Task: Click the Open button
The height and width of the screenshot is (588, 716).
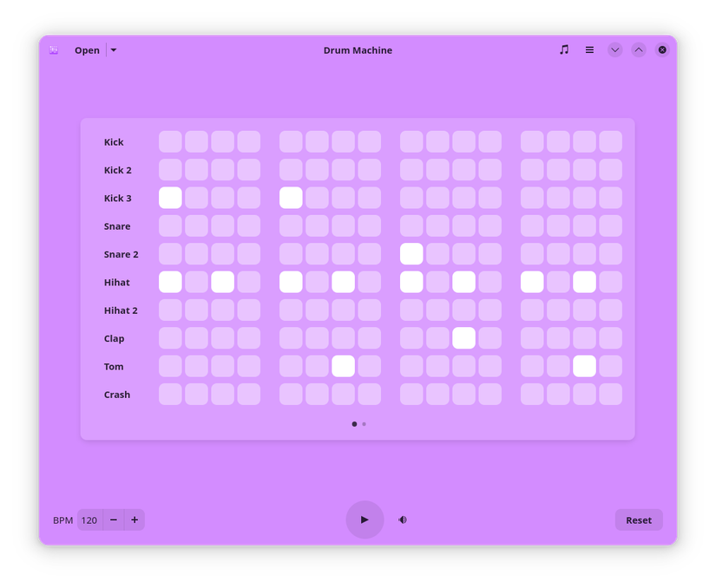Action: coord(87,50)
